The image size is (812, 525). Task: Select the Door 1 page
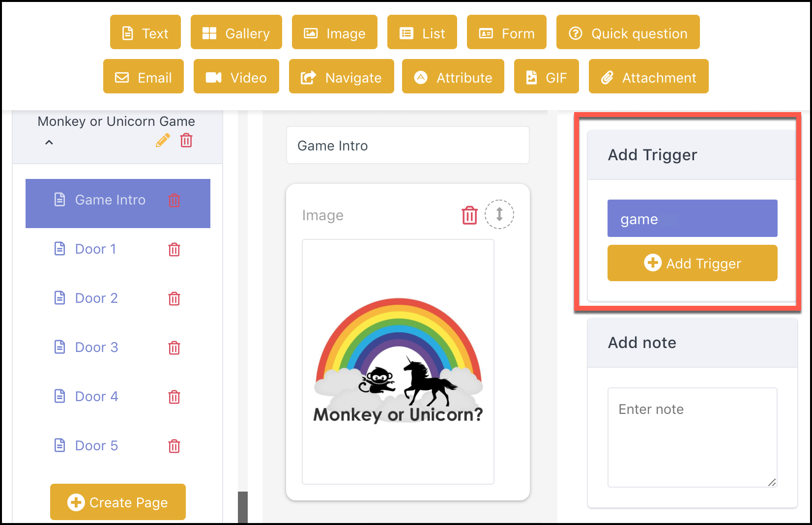point(95,249)
